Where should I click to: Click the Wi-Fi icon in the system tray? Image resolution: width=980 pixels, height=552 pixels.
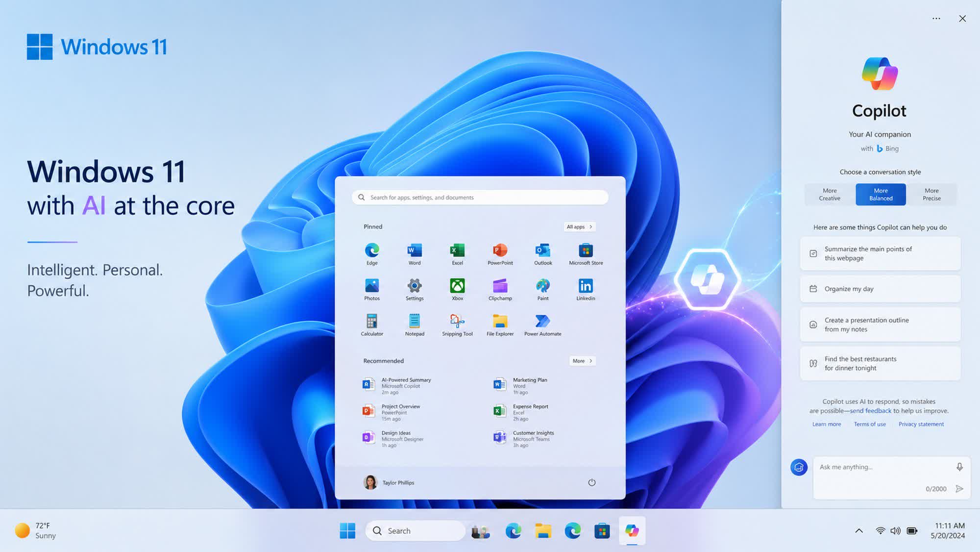click(x=880, y=530)
